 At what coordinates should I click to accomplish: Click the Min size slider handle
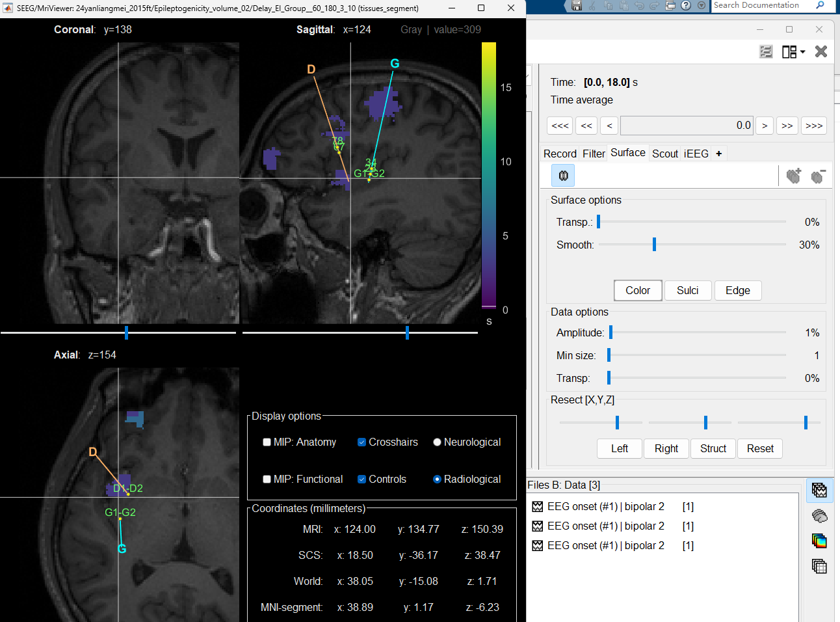(x=609, y=355)
